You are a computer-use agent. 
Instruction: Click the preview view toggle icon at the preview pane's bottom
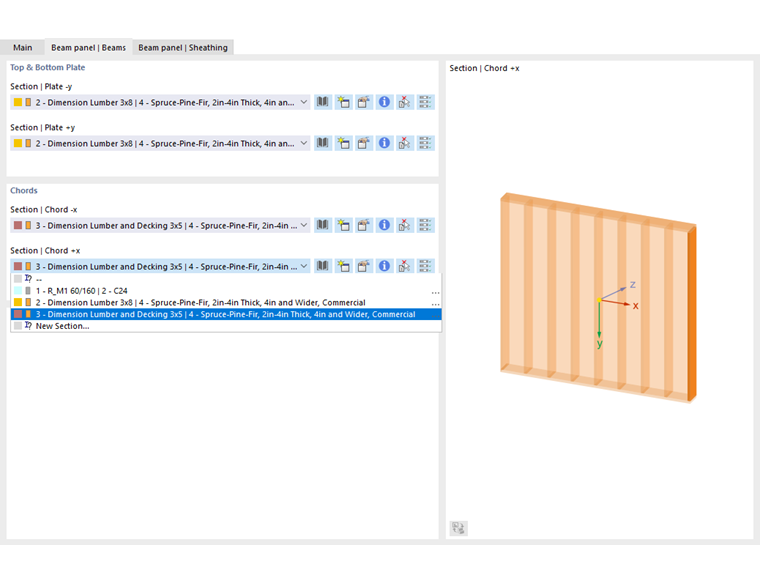coord(459,528)
